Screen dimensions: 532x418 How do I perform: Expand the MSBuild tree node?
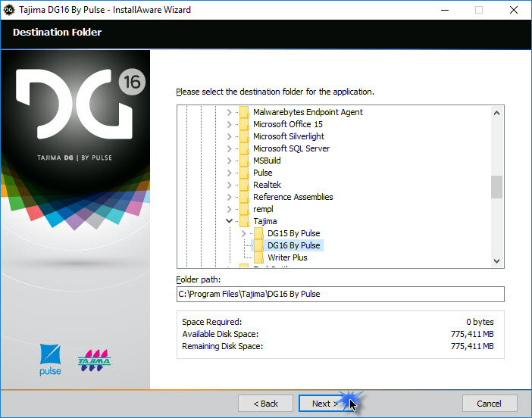230,161
